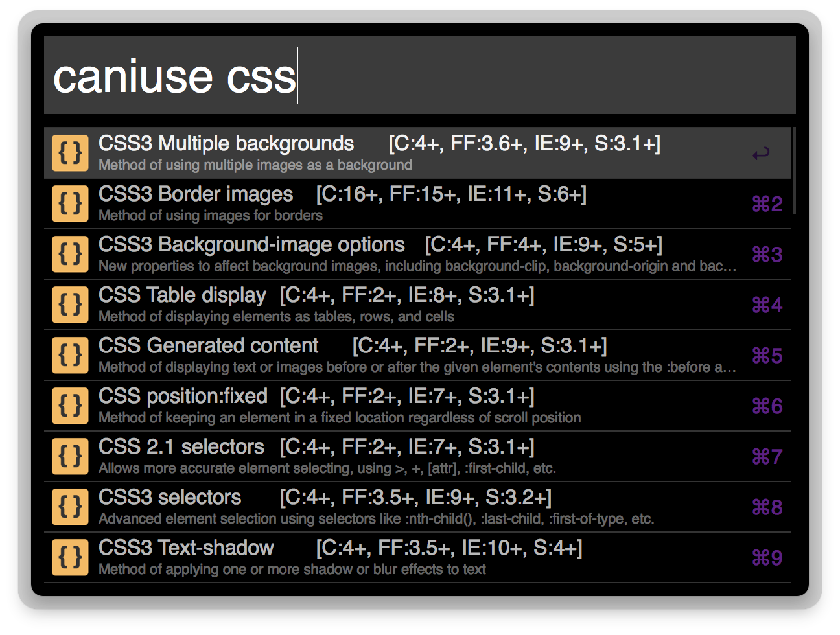Click the ⌘5 shortcut label
The image size is (840, 635).
coord(767,356)
